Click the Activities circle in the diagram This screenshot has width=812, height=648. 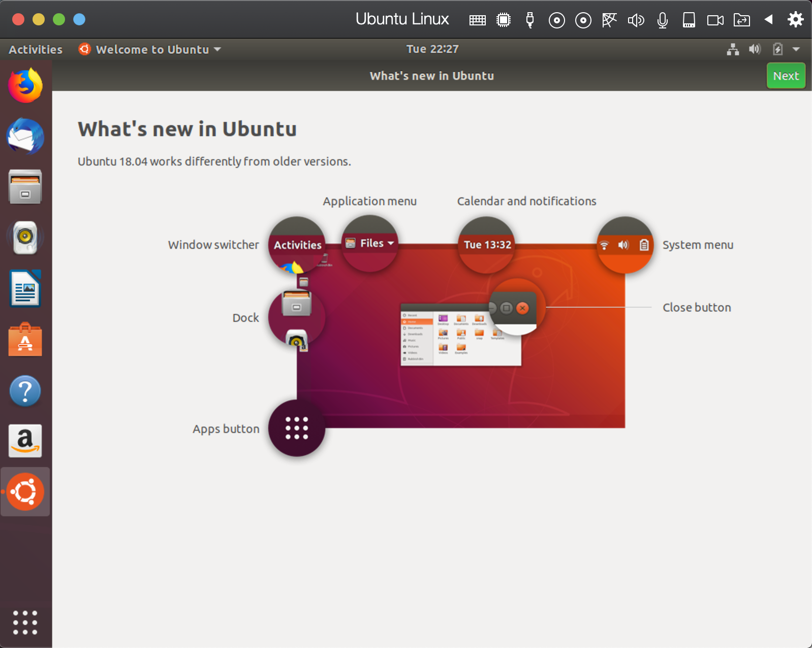coord(297,245)
